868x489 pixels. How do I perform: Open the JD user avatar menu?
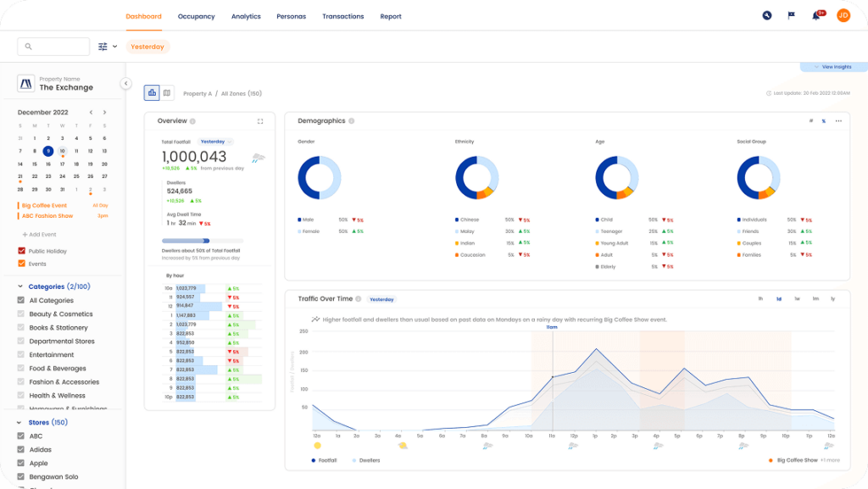843,15
